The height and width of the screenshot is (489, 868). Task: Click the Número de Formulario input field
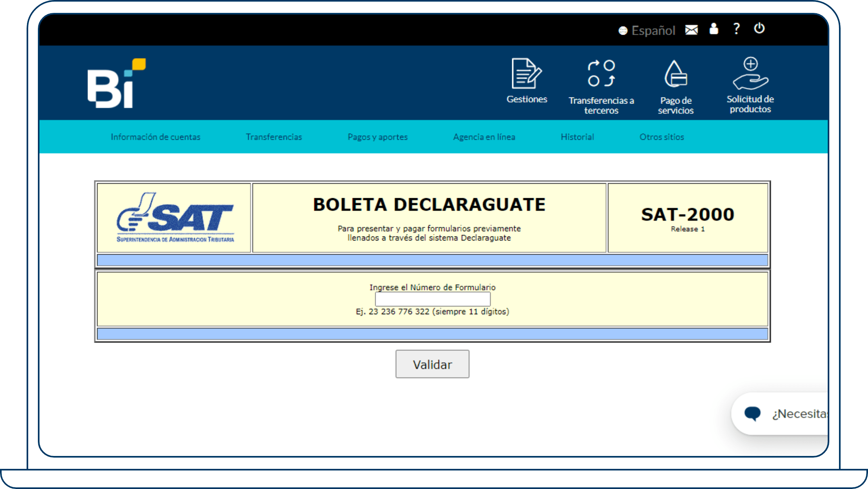[433, 299]
